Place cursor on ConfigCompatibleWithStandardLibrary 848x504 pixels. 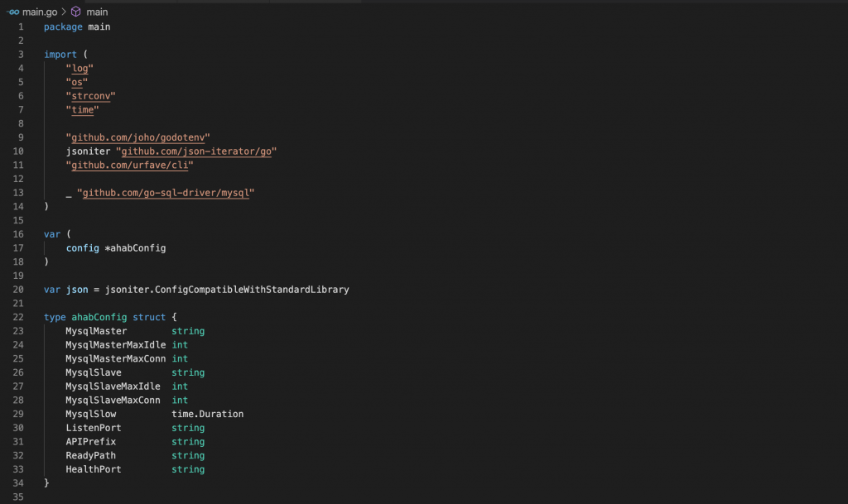[x=252, y=290]
